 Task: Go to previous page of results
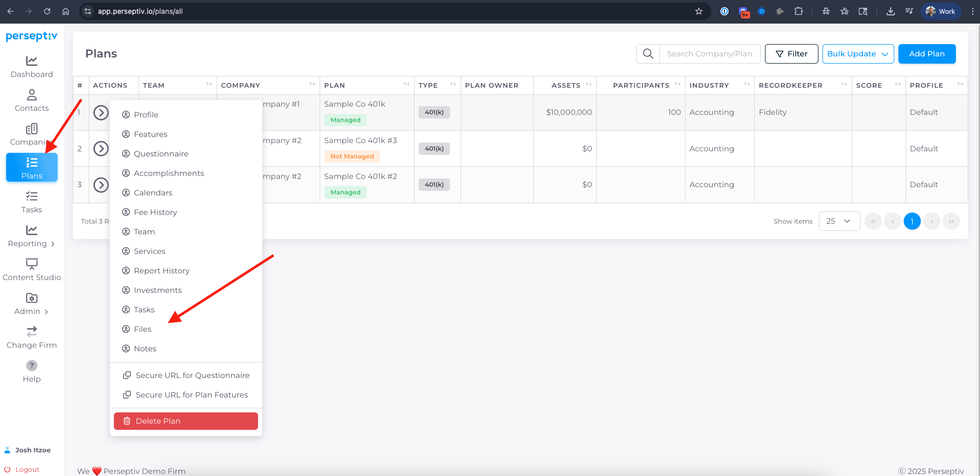(893, 221)
